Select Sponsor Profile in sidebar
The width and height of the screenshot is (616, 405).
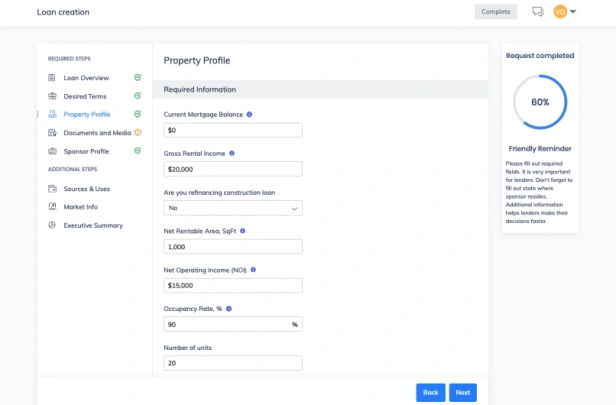click(86, 151)
